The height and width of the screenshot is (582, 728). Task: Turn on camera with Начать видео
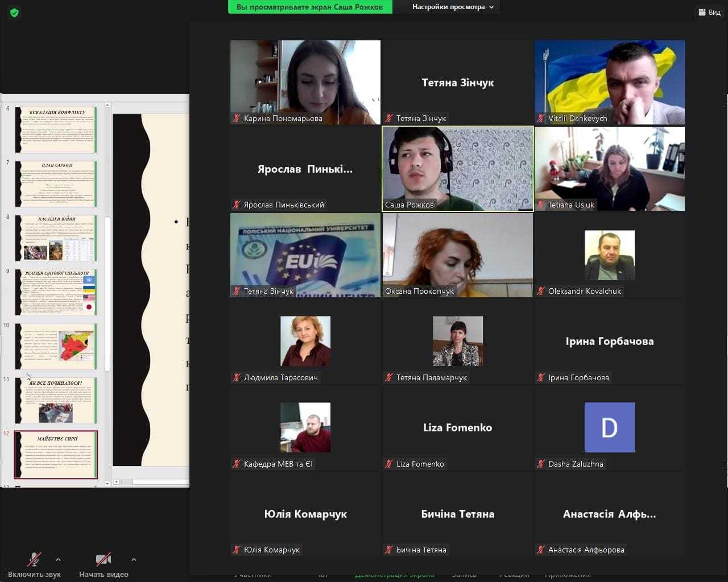(104, 565)
